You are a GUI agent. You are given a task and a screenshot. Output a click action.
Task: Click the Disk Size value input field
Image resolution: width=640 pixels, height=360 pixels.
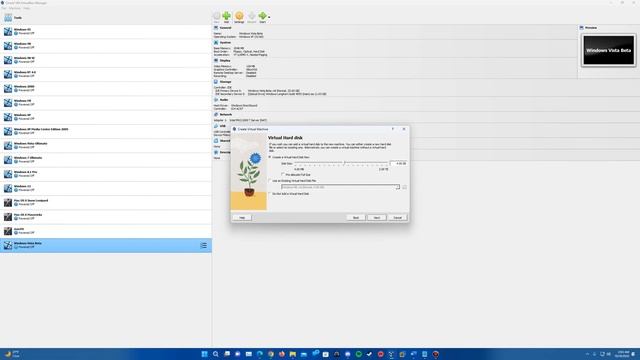coord(398,163)
